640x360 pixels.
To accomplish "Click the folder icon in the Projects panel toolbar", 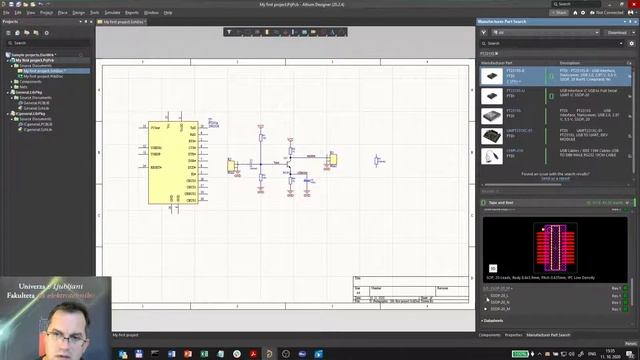I will point(27,33).
